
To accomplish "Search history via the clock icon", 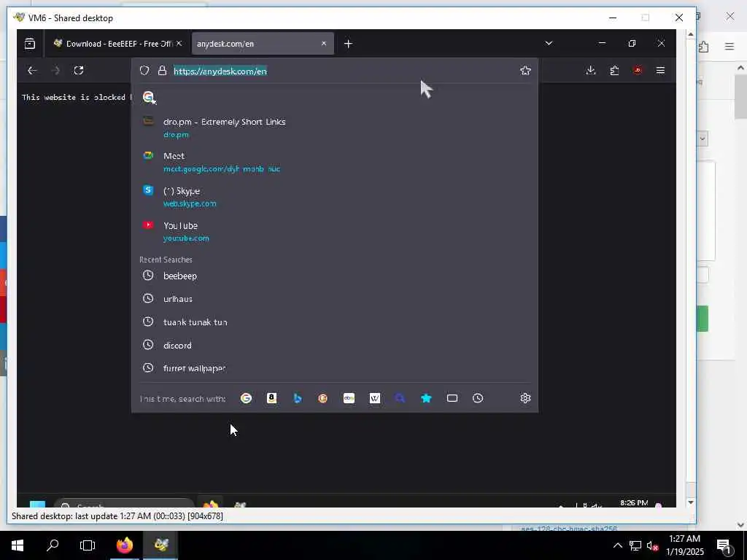I will click(478, 398).
